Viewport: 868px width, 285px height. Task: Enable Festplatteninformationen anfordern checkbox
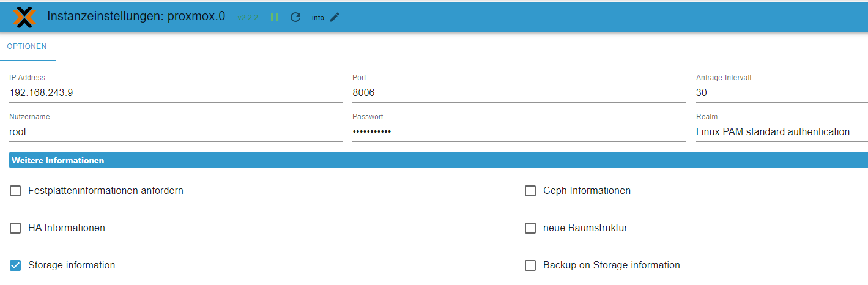(15, 191)
